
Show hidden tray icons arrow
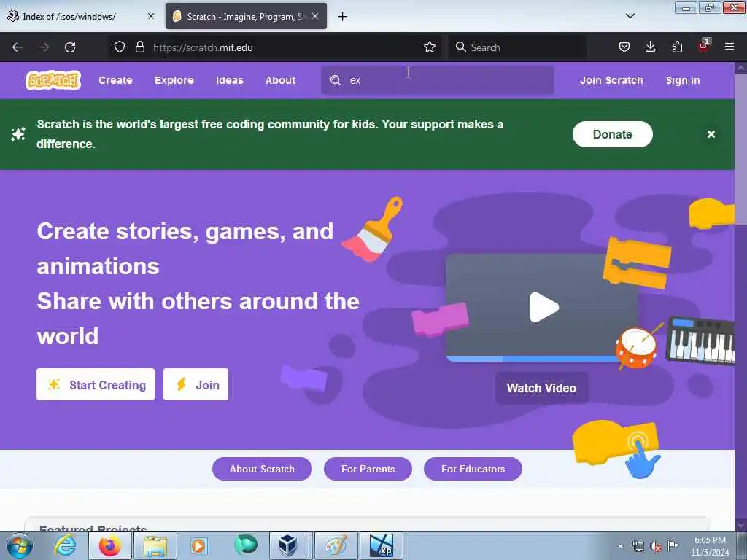point(620,547)
